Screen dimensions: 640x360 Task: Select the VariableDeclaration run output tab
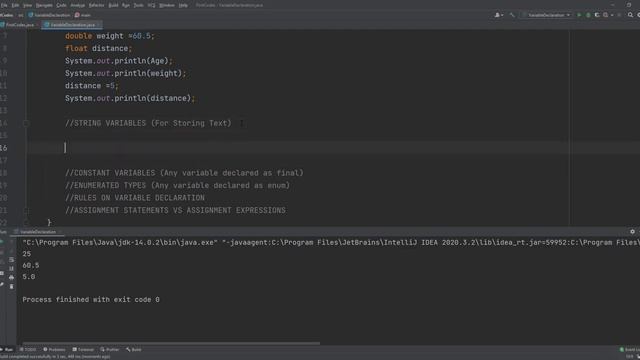pos(38,232)
